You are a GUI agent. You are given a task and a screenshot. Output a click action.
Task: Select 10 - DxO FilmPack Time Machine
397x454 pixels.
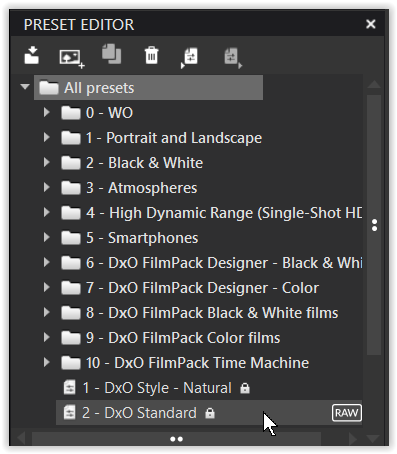coord(197,363)
